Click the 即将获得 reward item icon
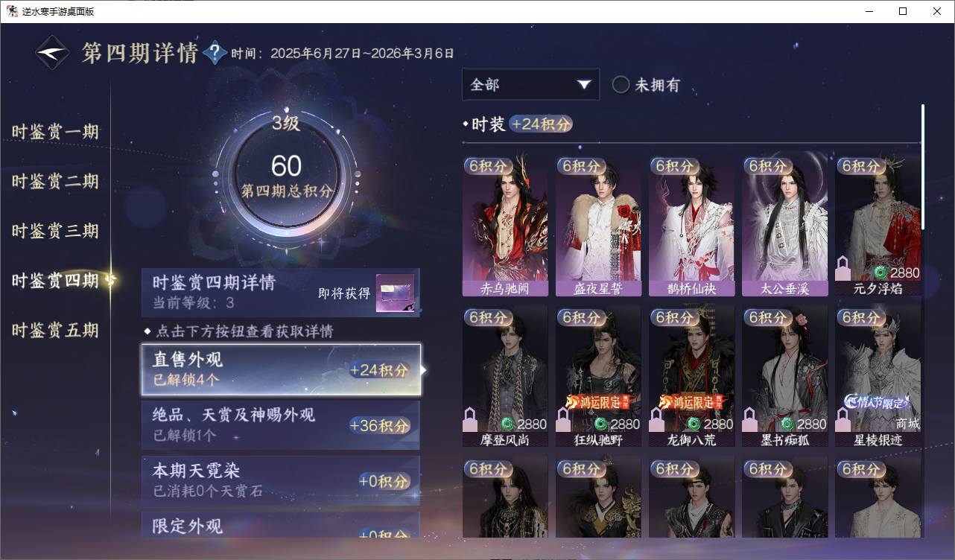The height and width of the screenshot is (560, 955). click(395, 293)
